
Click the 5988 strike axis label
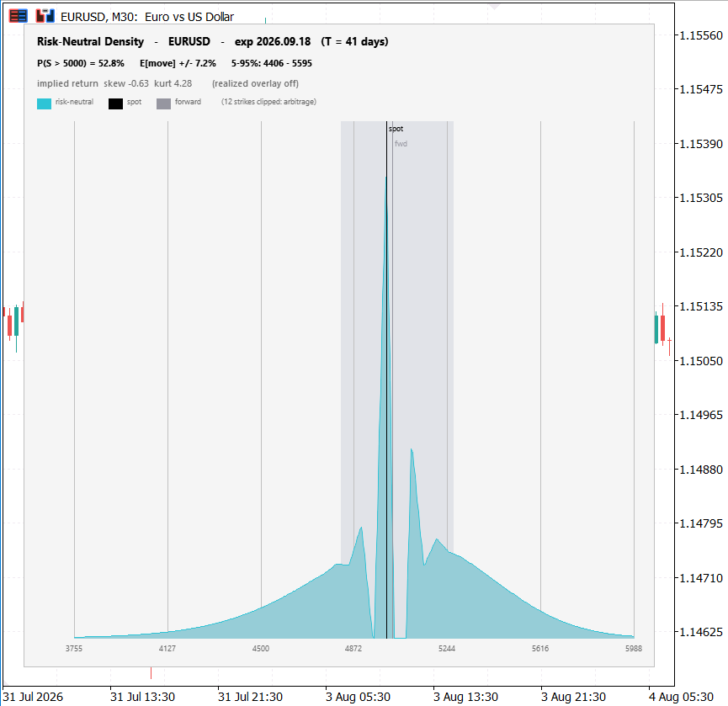pyautogui.click(x=634, y=649)
